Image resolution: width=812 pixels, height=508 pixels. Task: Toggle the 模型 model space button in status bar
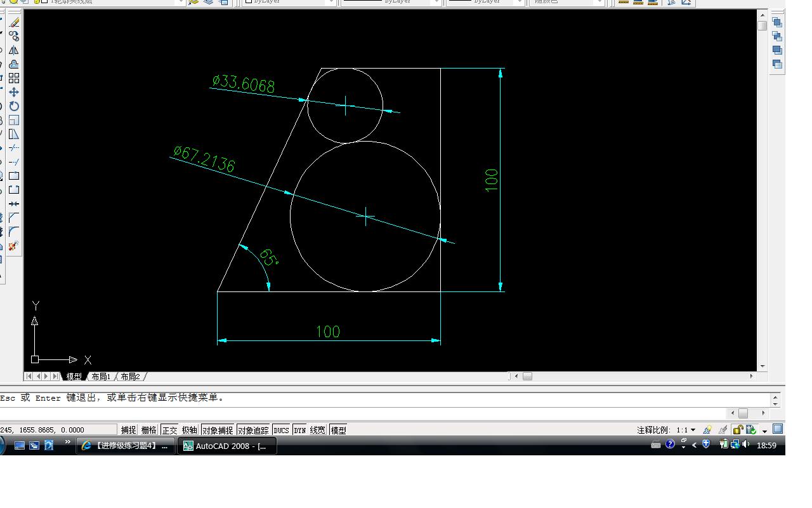coord(338,430)
